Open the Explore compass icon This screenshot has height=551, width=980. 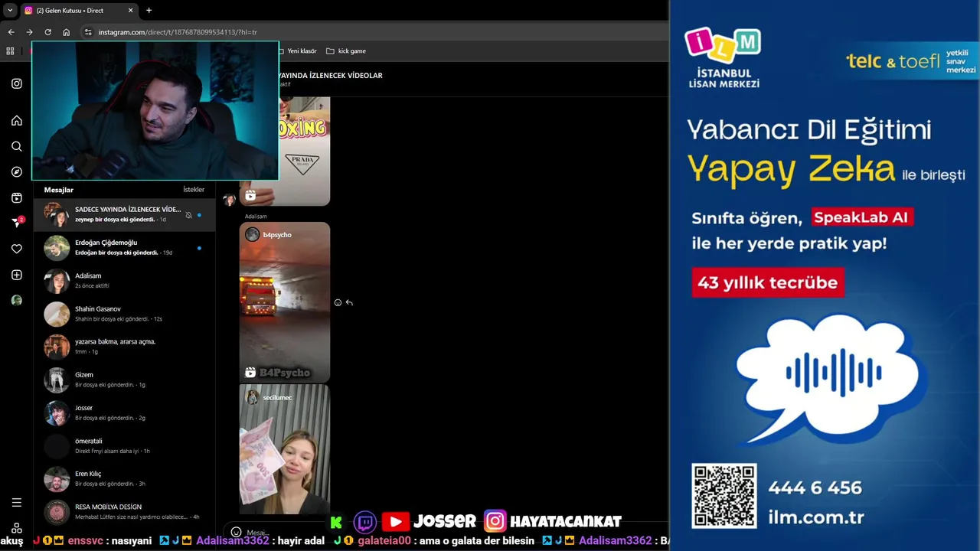click(17, 172)
